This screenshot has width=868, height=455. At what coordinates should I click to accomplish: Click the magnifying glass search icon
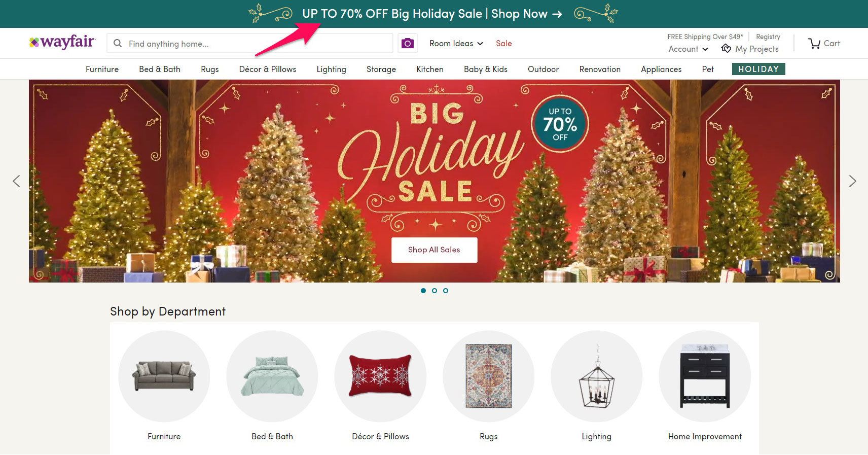(x=118, y=44)
